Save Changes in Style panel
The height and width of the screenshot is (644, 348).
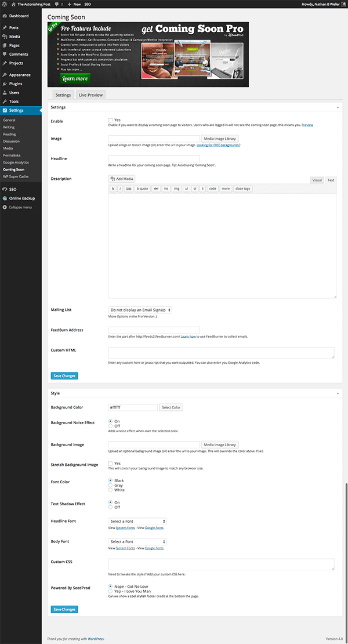(x=64, y=609)
